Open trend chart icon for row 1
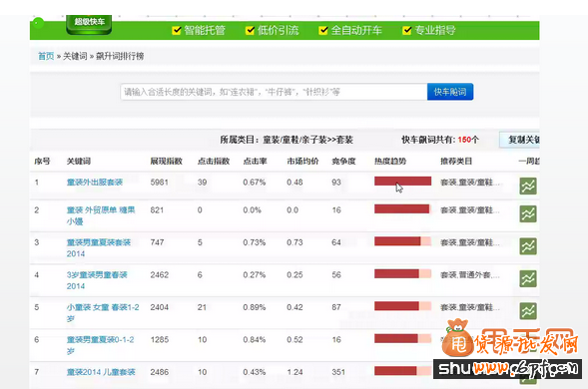588x389 pixels. [528, 186]
